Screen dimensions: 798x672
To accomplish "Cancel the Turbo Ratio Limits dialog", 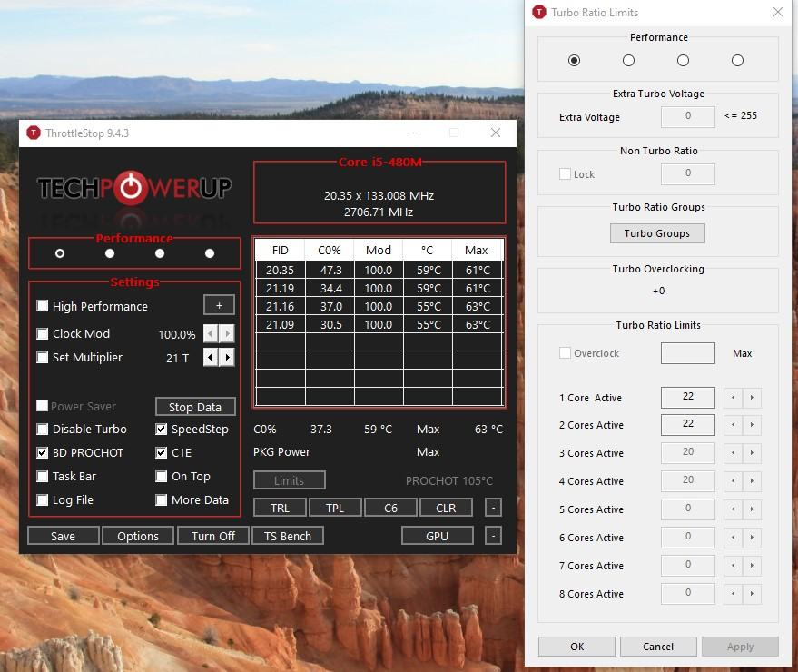I will coord(658,646).
